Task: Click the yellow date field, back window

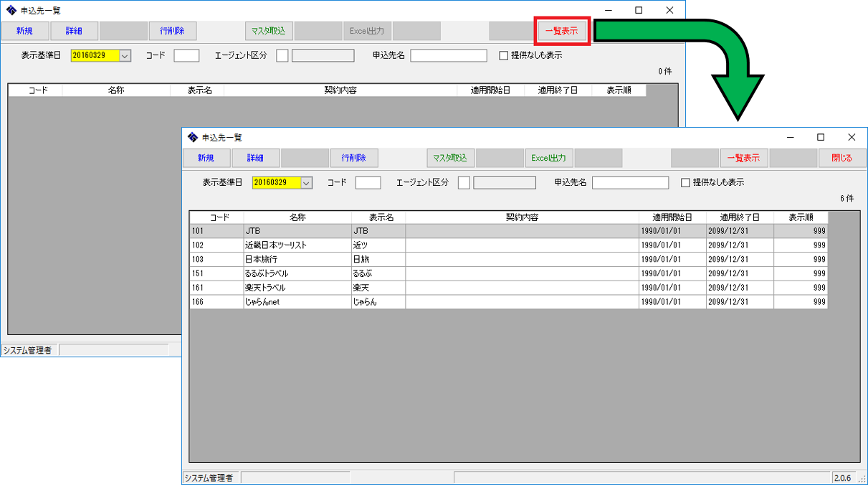Action: click(95, 55)
